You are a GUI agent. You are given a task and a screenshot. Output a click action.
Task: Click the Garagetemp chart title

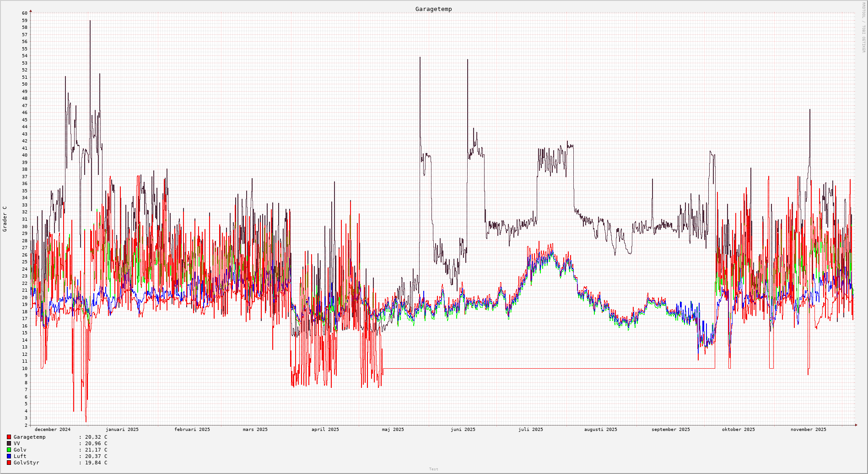433,9
